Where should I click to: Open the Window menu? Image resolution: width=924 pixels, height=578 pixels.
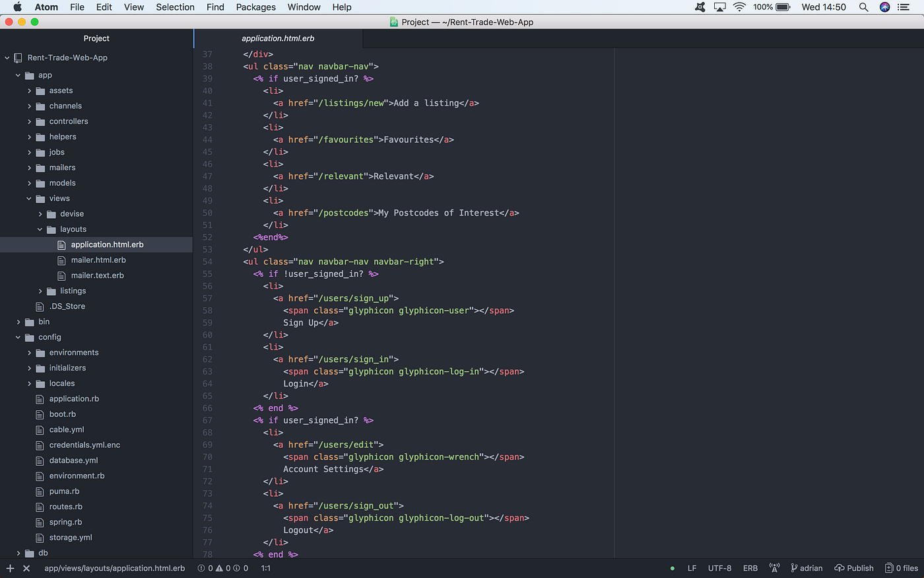[304, 7]
